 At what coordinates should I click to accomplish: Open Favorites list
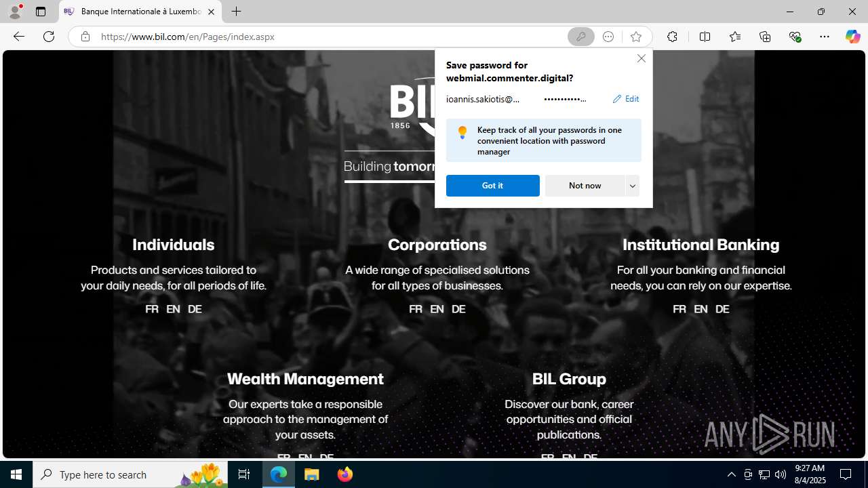tap(734, 37)
